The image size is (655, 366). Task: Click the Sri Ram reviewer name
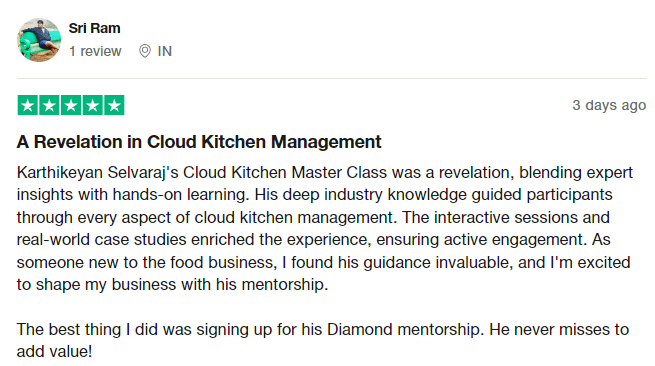pyautogui.click(x=94, y=28)
